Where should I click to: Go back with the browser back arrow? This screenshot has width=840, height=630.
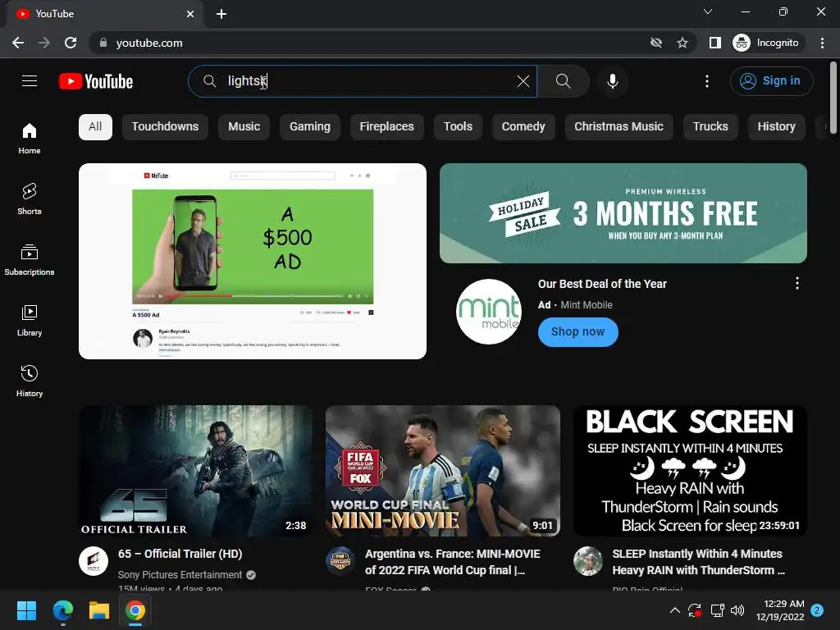pos(18,43)
